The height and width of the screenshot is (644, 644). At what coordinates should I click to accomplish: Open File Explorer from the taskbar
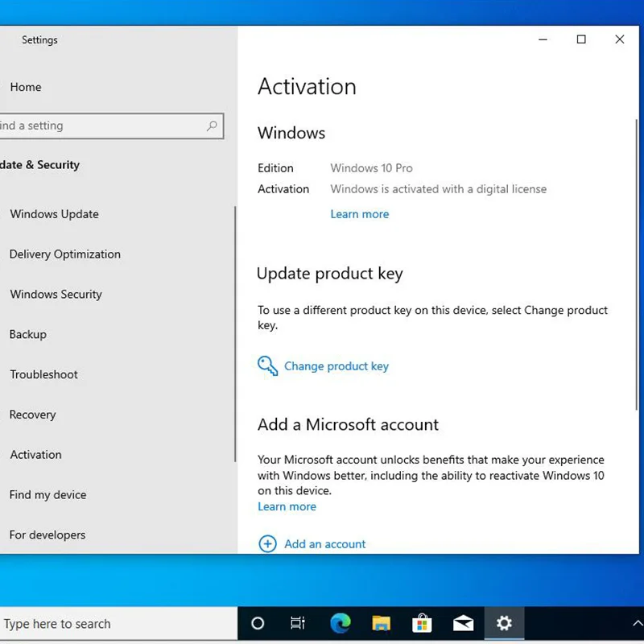point(381,623)
